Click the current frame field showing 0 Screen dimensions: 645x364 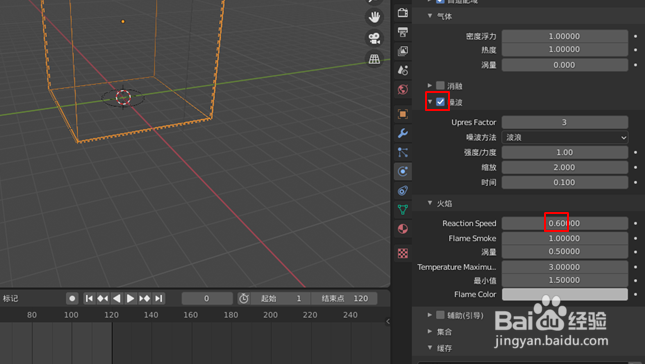click(207, 298)
